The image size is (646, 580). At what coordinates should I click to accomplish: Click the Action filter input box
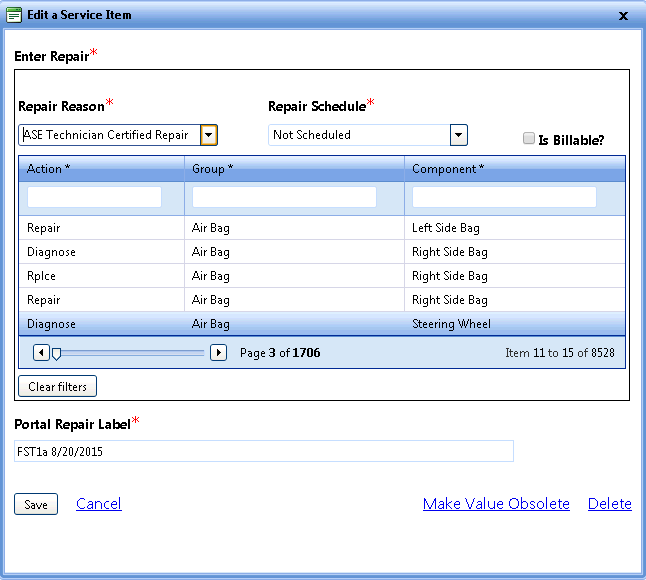coord(94,197)
